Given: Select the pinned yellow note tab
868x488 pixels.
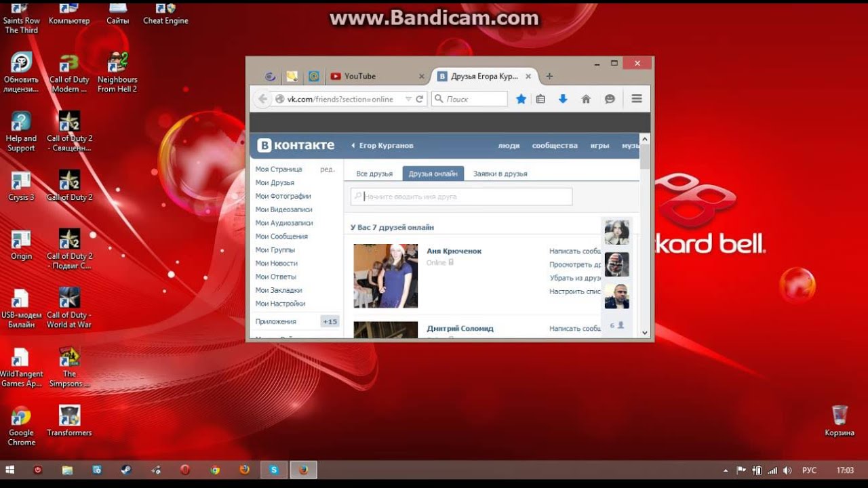Looking at the screenshot, I should pos(292,77).
